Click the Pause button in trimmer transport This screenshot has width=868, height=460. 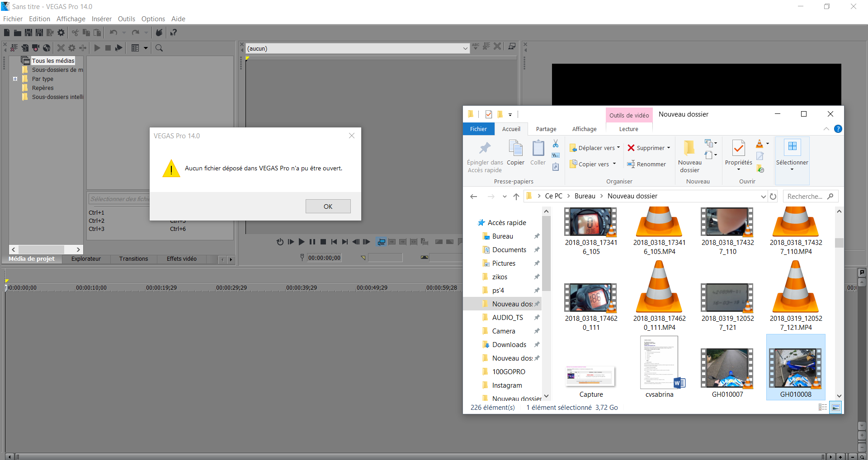click(312, 242)
